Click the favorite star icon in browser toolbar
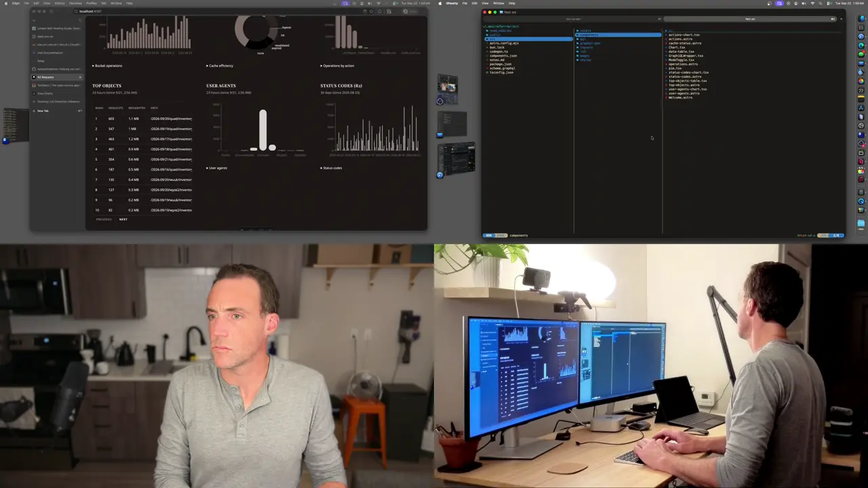Screen dimensions: 868x488 click(371, 11)
